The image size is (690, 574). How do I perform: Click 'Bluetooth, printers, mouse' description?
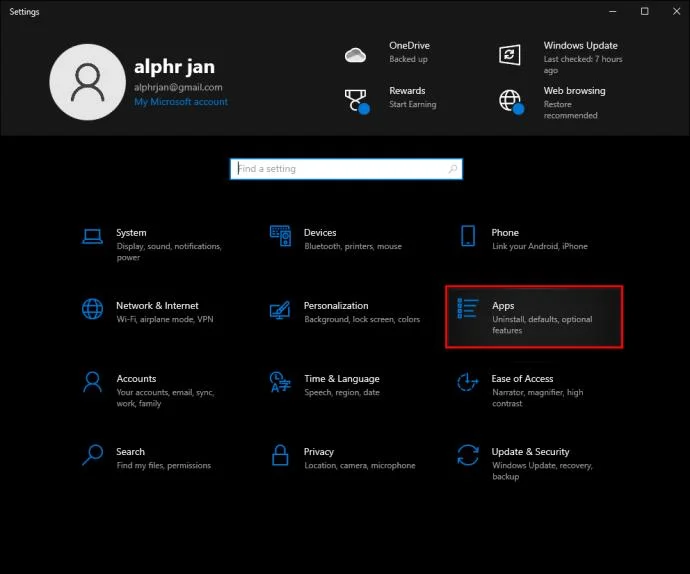click(353, 246)
